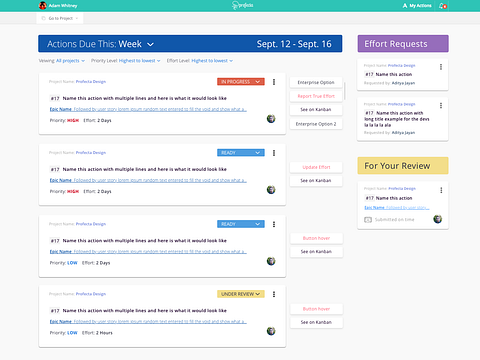Click assignee avatar on IN PROGRESS card
480x360 pixels.
point(271,119)
